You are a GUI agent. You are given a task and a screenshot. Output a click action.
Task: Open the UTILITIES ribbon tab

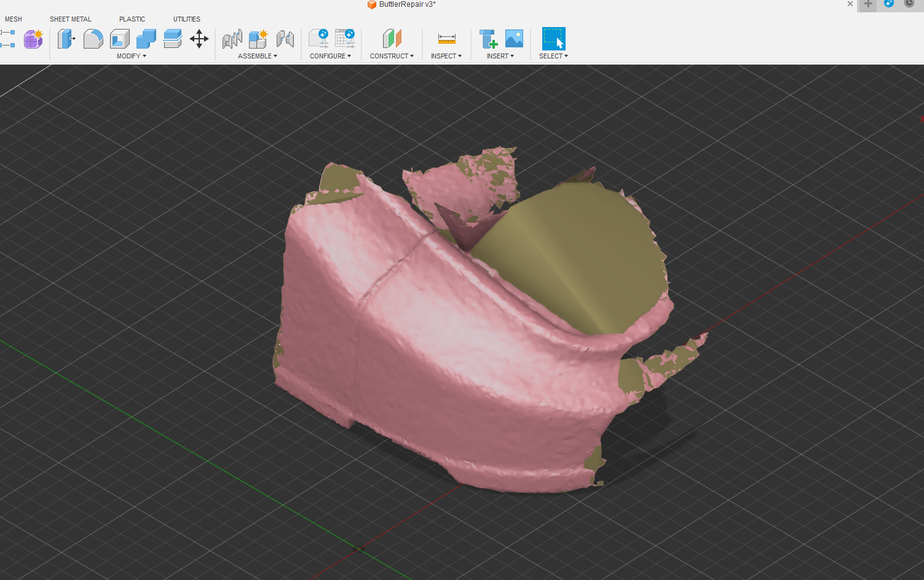click(186, 18)
